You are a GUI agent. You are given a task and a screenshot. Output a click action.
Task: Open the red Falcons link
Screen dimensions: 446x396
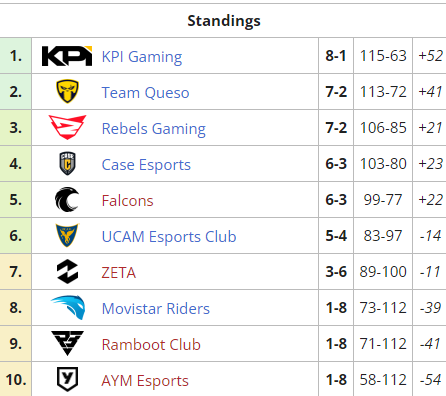coord(127,201)
